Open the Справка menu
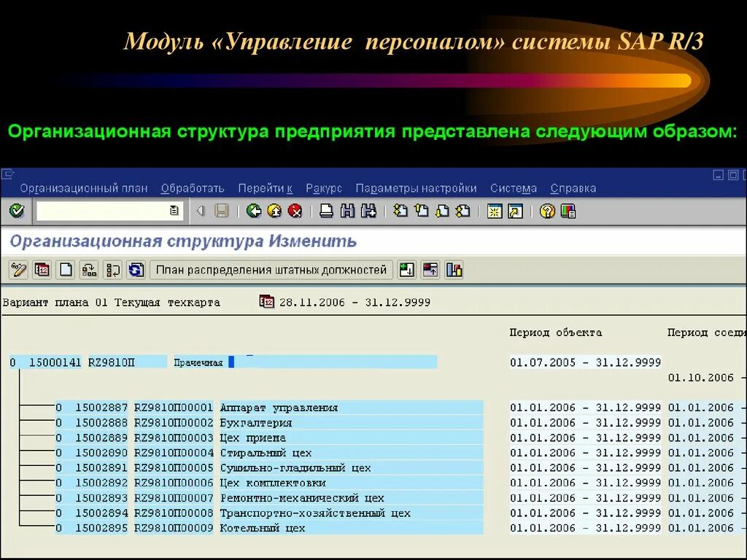Screen dimensions: 747x560 [x=573, y=188]
